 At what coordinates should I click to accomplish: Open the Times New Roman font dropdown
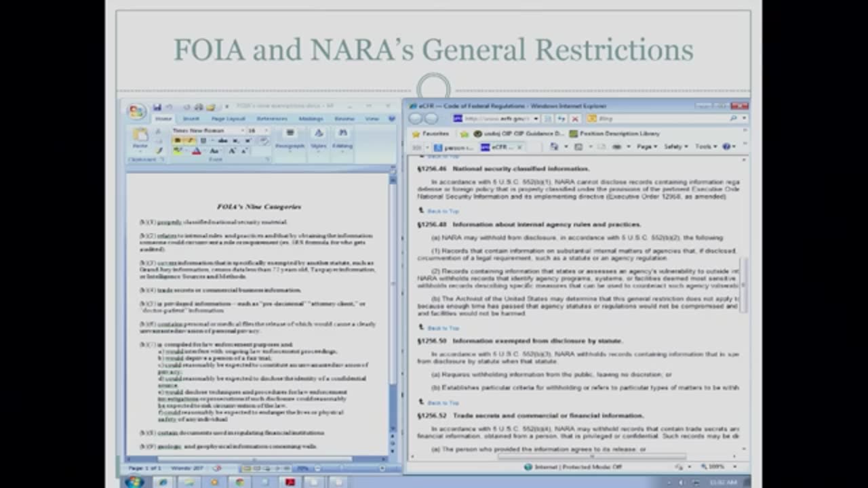click(x=242, y=131)
